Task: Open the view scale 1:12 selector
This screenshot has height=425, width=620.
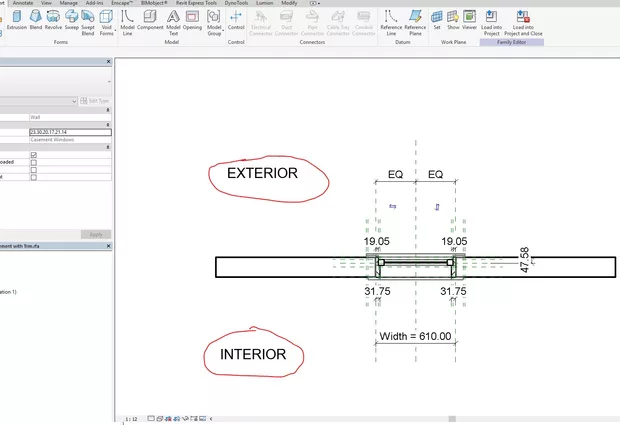Action: coord(131,420)
